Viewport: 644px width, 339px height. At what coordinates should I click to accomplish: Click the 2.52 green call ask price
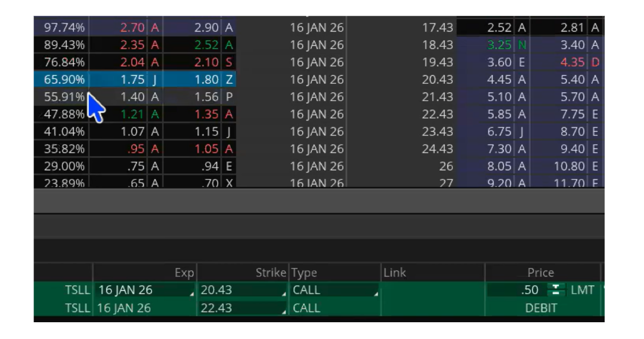208,45
